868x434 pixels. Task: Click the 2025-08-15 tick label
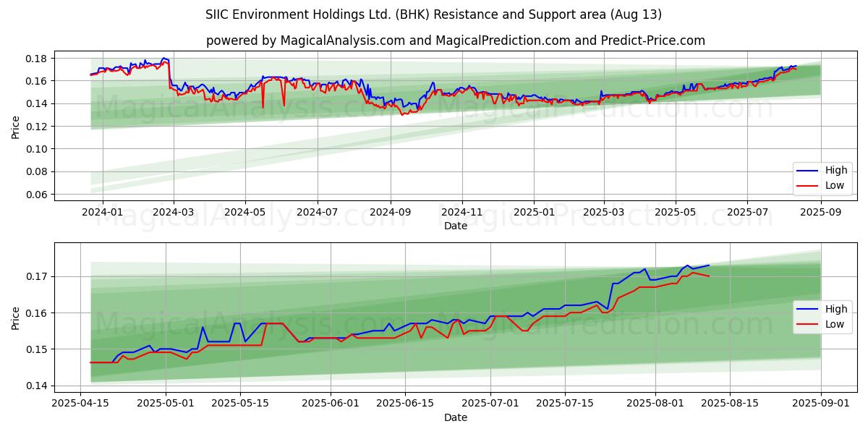click(730, 404)
